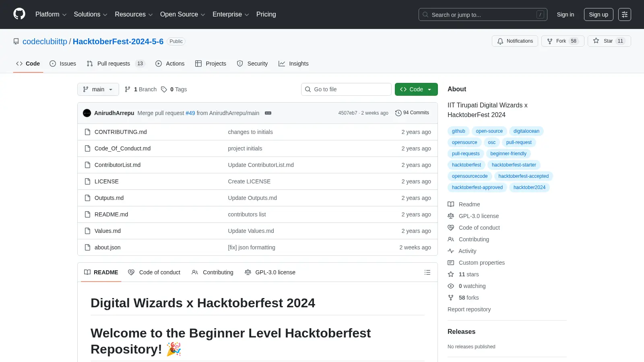This screenshot has width=644, height=362.
Task: Select the Contributing README tab
Action: pyautogui.click(x=213, y=272)
